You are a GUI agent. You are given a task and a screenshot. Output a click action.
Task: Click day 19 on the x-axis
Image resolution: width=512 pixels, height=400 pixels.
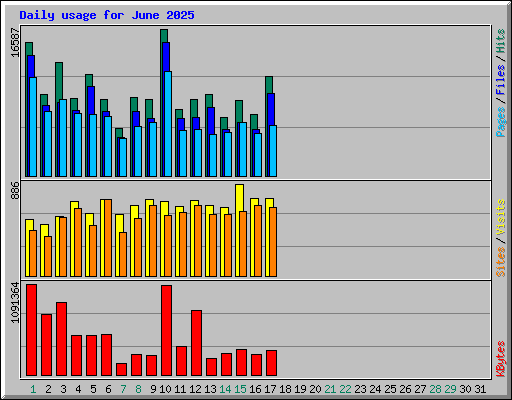click(300, 389)
